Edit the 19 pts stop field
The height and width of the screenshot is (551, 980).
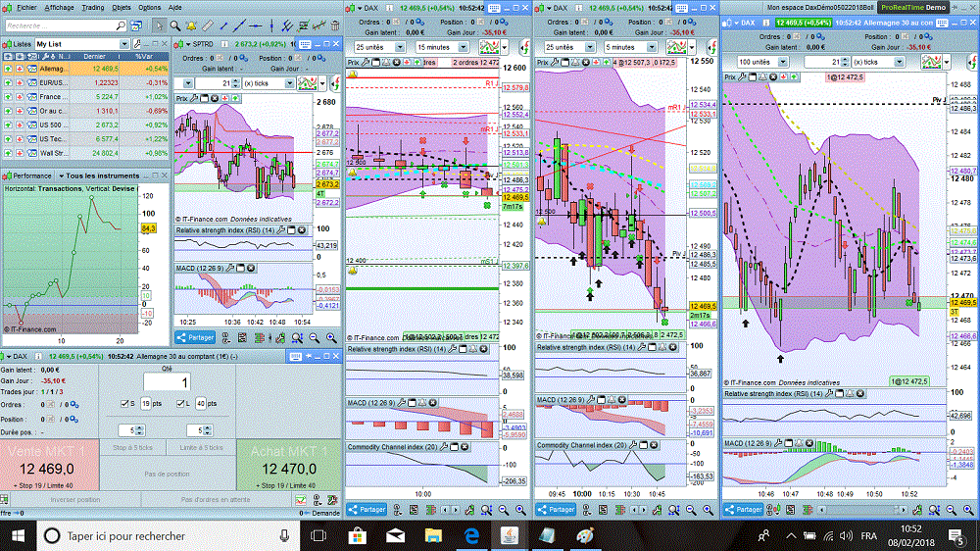(145, 403)
